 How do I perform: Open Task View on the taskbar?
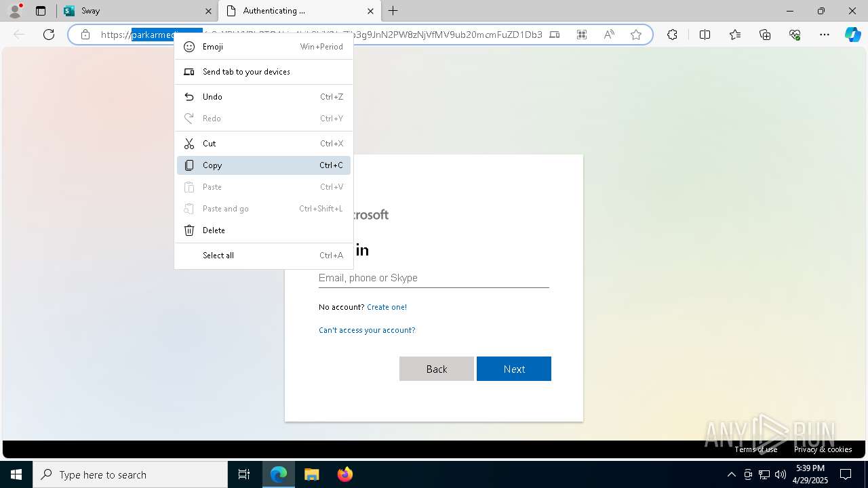coord(244,474)
